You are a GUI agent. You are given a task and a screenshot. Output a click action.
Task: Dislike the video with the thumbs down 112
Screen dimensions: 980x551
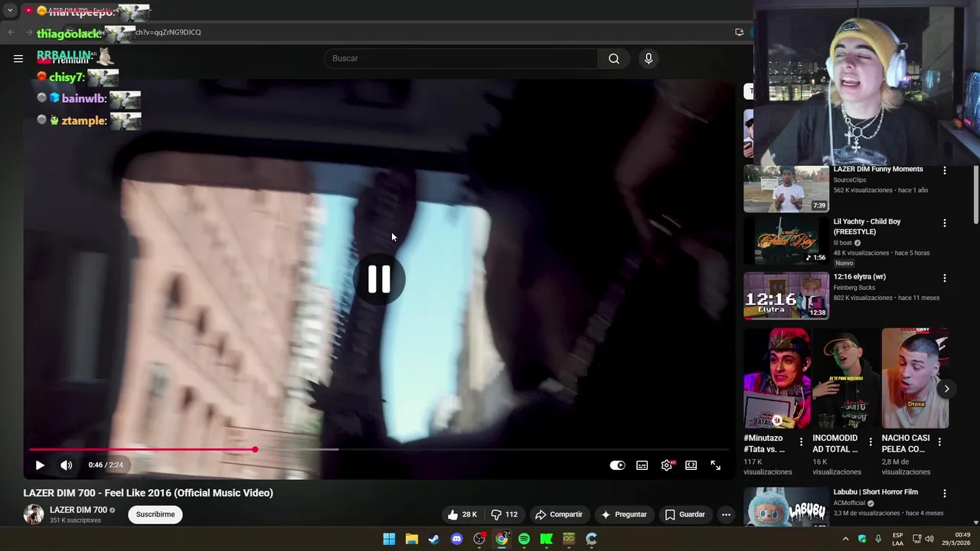click(x=505, y=514)
